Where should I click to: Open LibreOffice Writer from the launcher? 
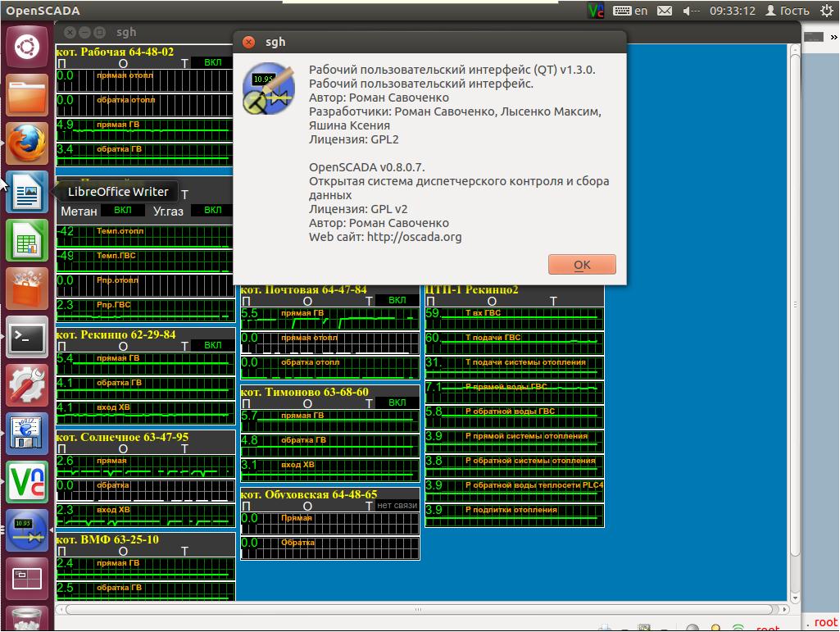click(27, 193)
